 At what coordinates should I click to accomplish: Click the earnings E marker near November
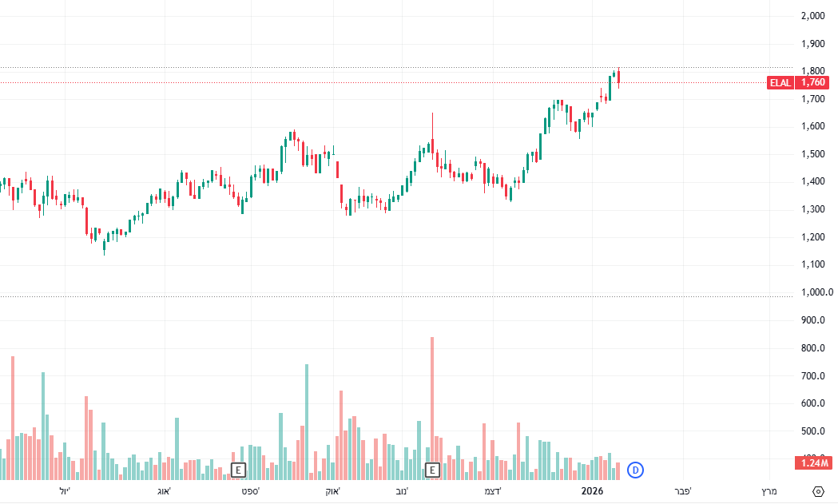(x=432, y=470)
